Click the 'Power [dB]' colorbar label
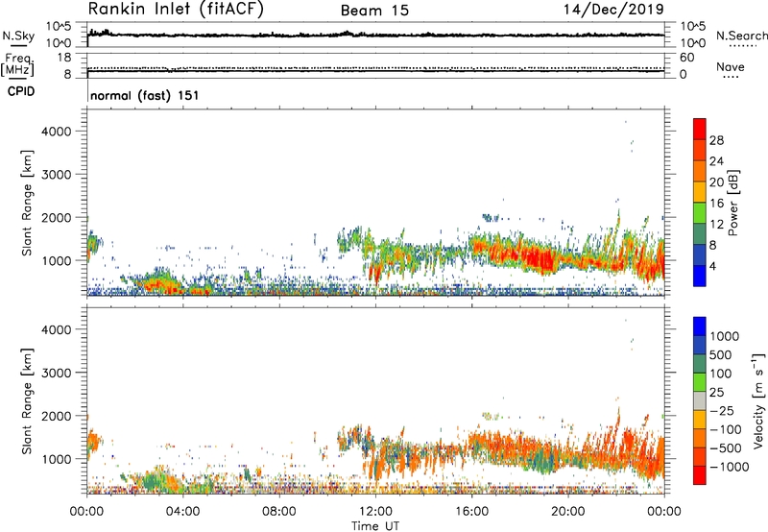 [x=732, y=203]
